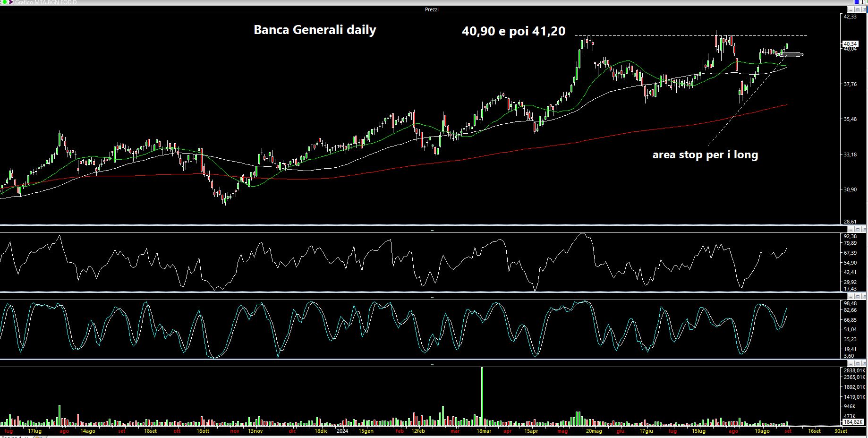The height and width of the screenshot is (438, 868).
Task: Click the 37,76 price axis value
Action: 850,84
